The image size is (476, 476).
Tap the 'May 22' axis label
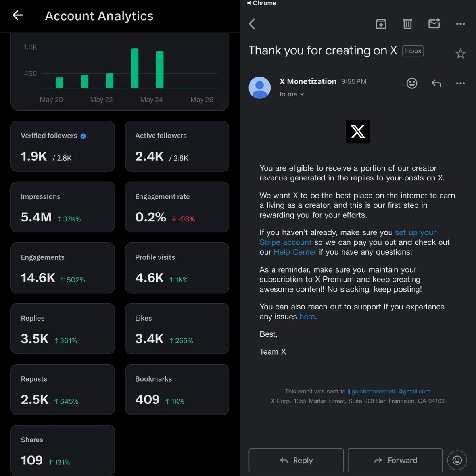102,100
